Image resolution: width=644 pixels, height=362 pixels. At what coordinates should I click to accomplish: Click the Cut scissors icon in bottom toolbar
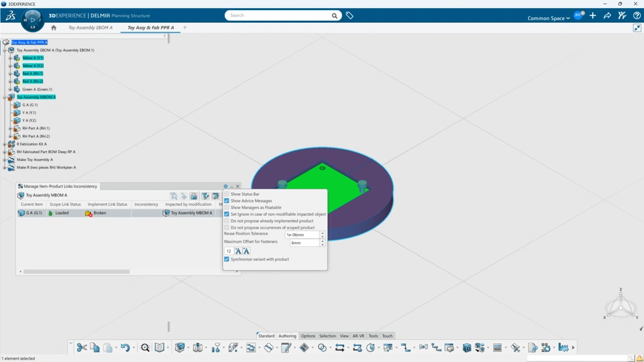81,348
